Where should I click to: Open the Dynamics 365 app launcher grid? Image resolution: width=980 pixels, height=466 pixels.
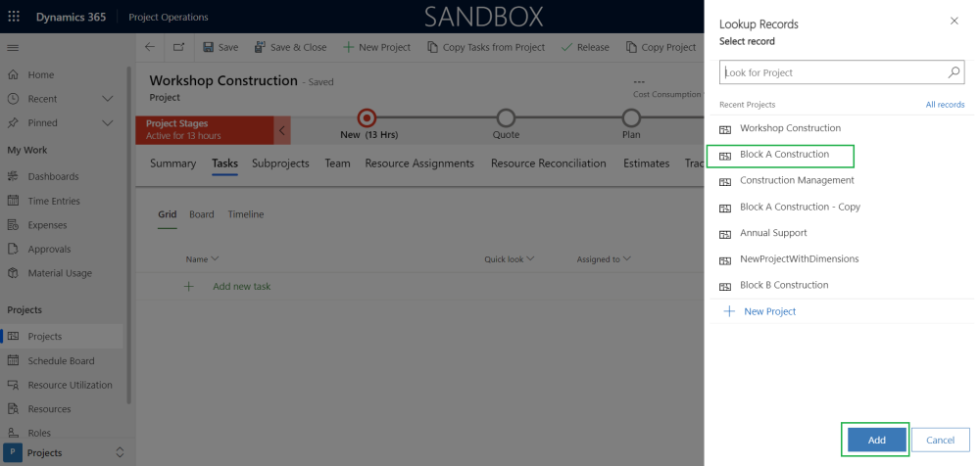pos(13,17)
